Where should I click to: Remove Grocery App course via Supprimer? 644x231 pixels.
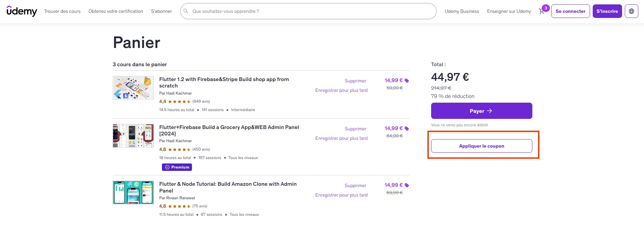(x=356, y=129)
